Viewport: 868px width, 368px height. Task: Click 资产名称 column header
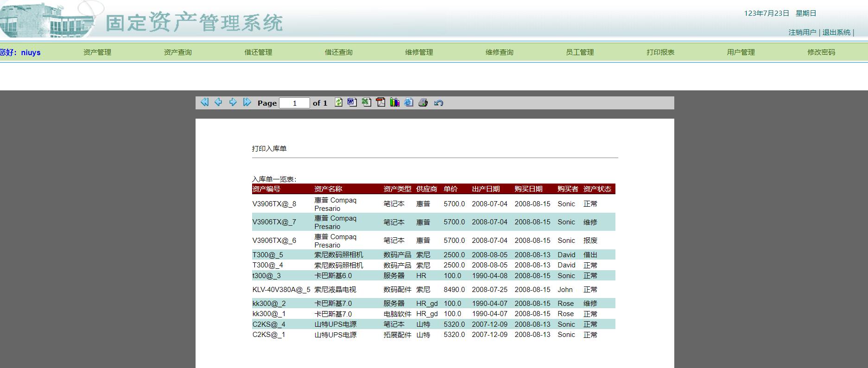(328, 189)
